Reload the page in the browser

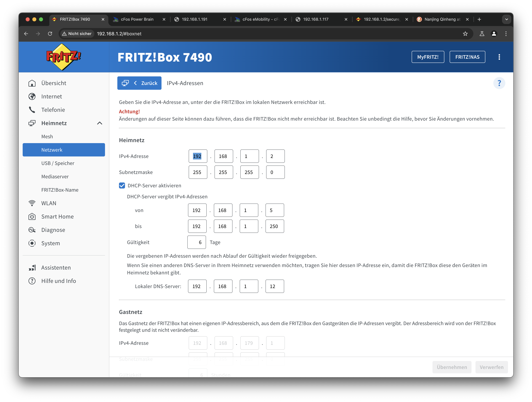click(50, 34)
